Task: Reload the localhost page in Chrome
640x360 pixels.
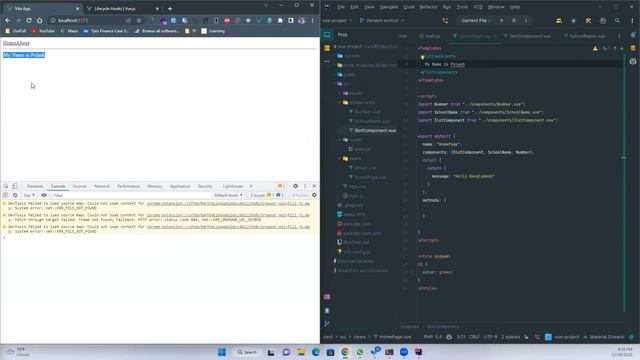Action: [x=29, y=20]
